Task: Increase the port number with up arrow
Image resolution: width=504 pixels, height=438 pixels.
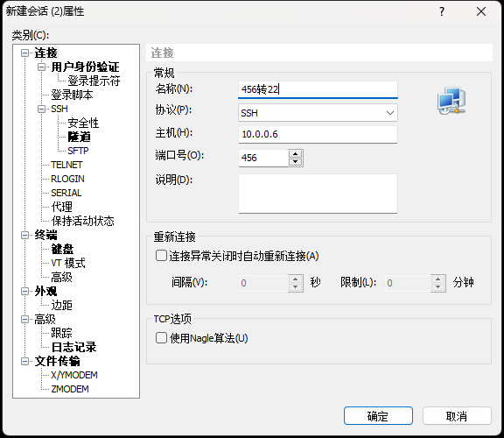Action: [295, 154]
